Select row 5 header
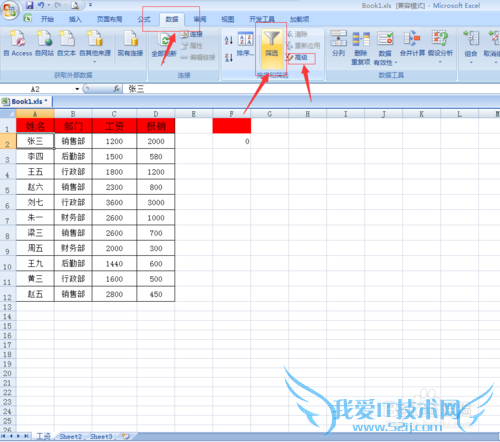This screenshot has height=442, width=500. click(x=8, y=187)
